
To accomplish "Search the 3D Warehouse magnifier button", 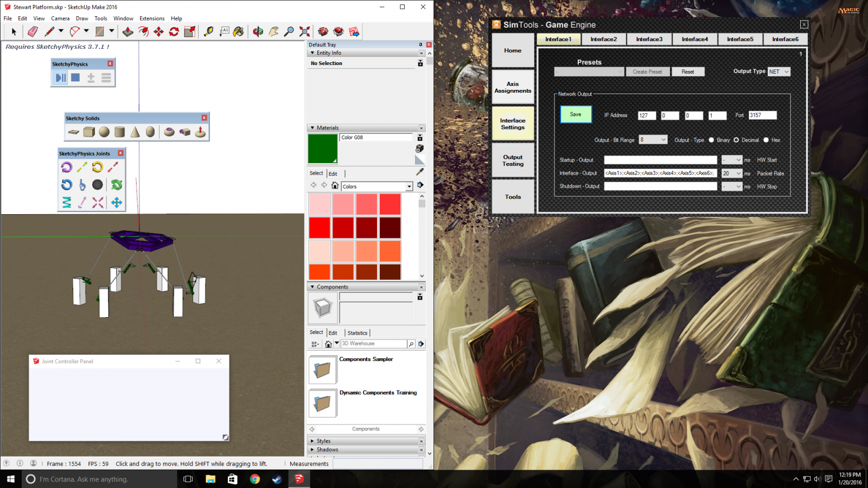I will (411, 344).
